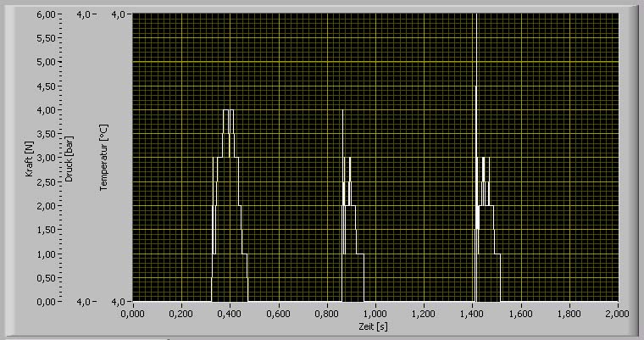
Task: Select the 3,00 tick label on Kraft axis
Action: tap(46, 158)
